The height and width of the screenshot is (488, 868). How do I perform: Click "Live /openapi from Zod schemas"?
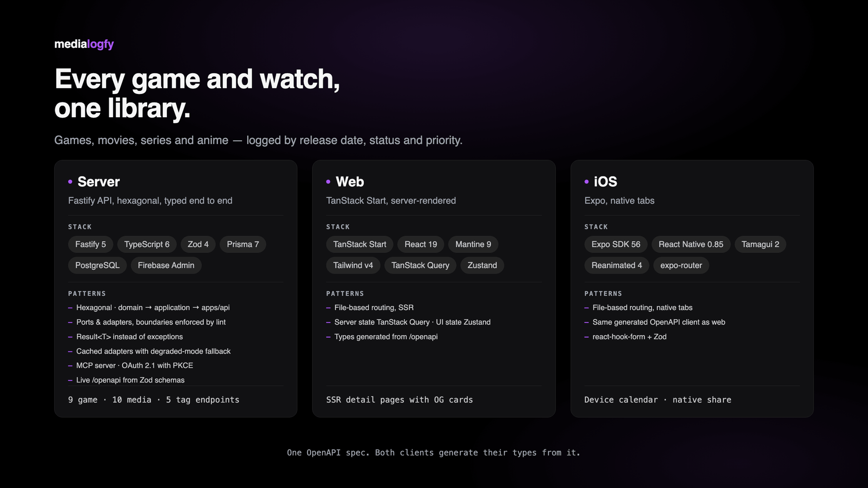[130, 380]
